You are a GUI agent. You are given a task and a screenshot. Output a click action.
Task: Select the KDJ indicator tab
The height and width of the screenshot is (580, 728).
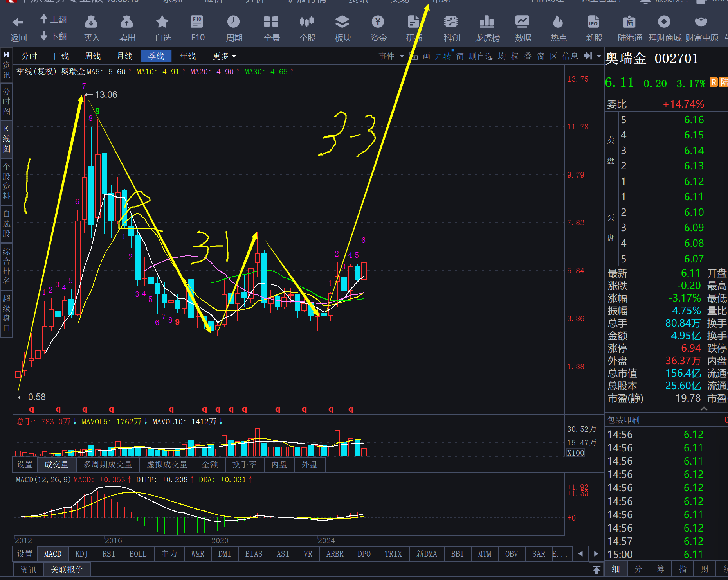click(82, 554)
